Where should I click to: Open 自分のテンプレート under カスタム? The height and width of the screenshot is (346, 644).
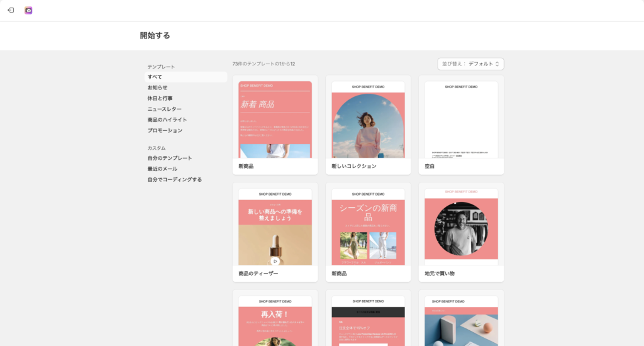pos(170,158)
